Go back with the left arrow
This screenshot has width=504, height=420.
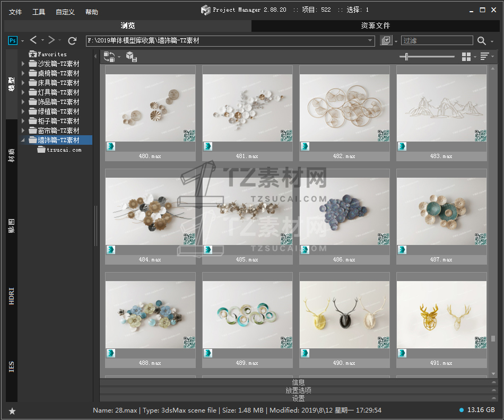click(33, 40)
